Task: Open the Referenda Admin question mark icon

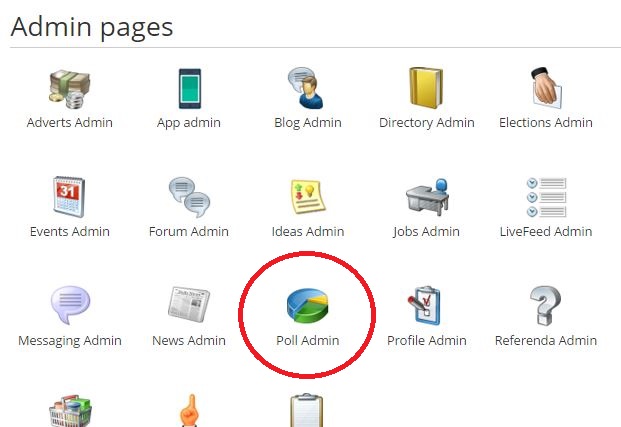Action: tap(545, 305)
